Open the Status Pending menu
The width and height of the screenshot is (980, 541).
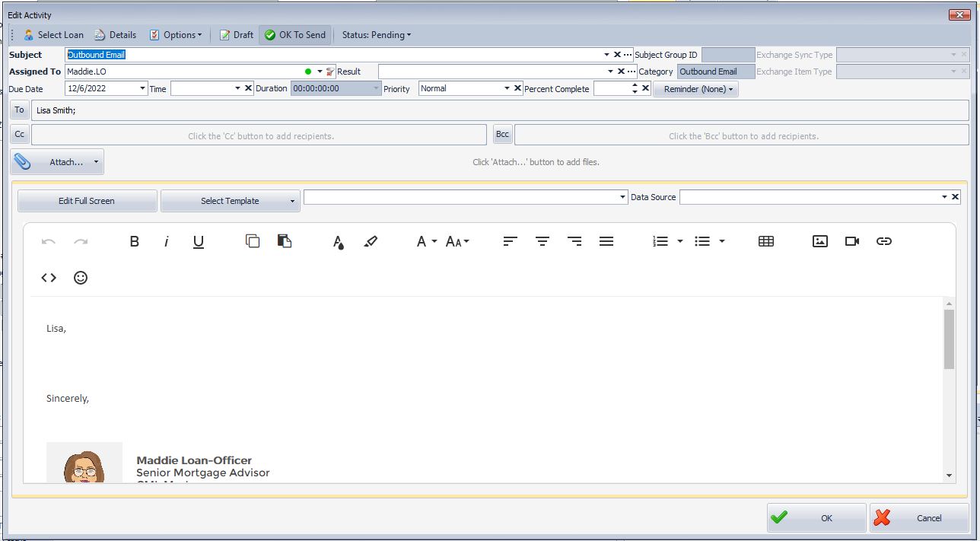[375, 34]
